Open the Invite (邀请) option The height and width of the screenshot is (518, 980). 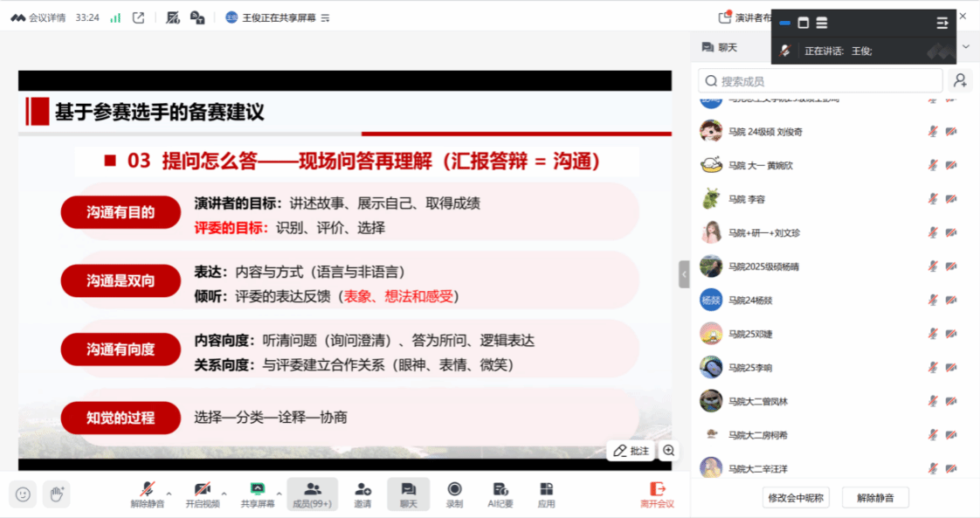coord(362,494)
